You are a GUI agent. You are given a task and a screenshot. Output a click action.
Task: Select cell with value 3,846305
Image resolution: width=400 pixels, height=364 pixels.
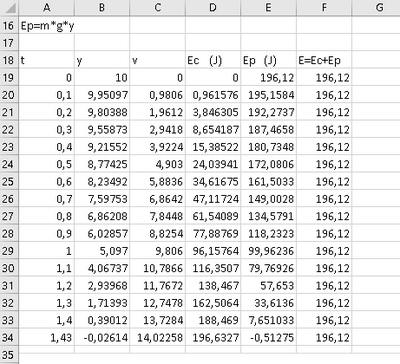[x=213, y=112]
